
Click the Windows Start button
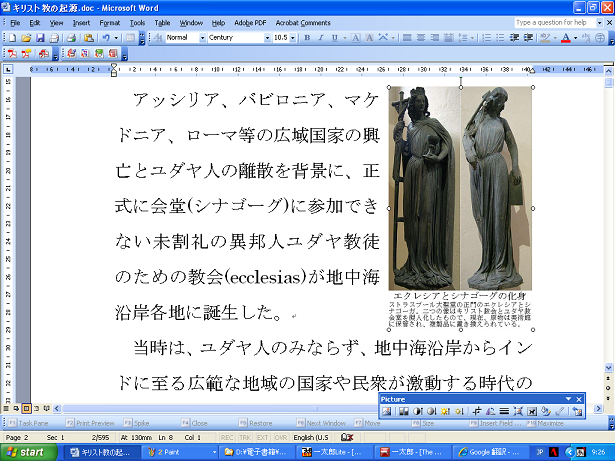click(x=30, y=452)
